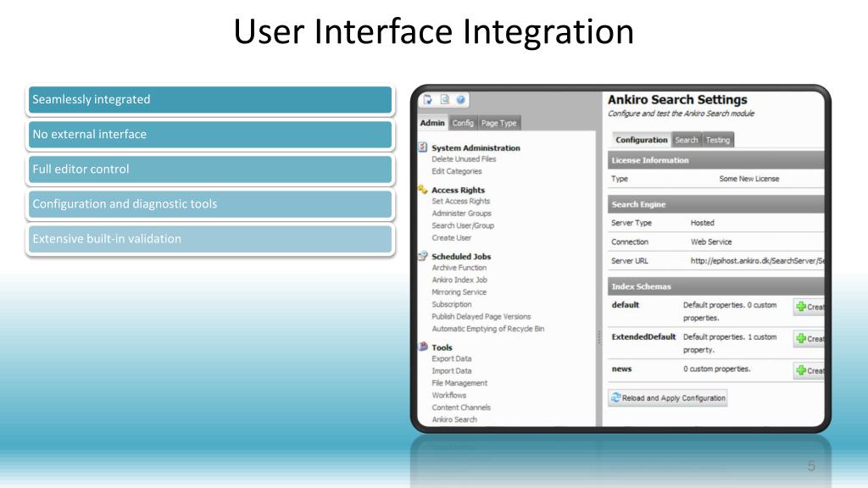Click the Reload and Apply Configuration button
This screenshot has width=868, height=488.
pos(668,398)
